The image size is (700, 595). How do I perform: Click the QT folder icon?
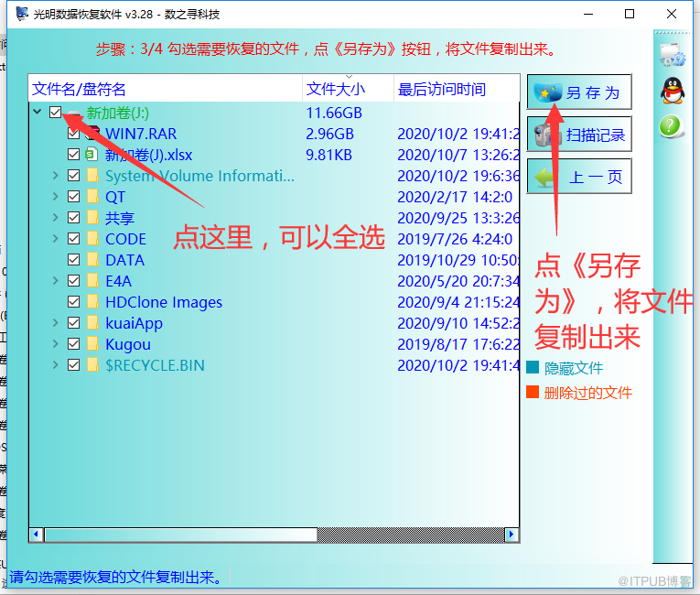coord(92,197)
